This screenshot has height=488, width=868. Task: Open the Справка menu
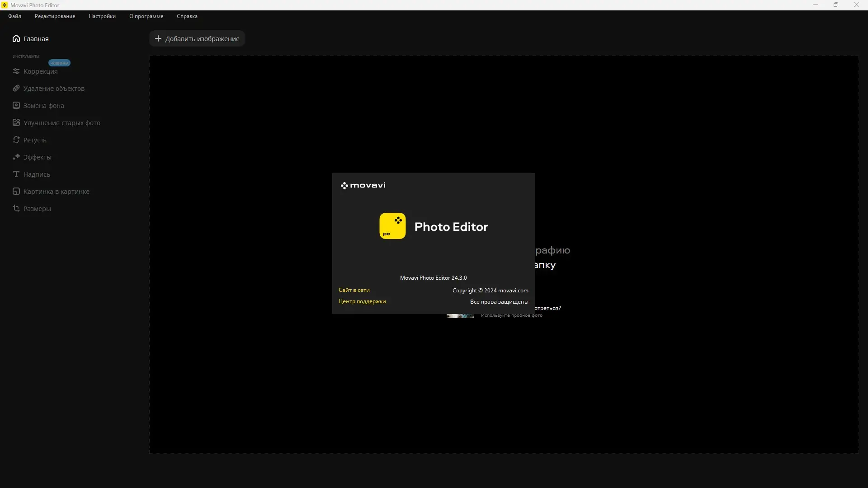coord(187,16)
